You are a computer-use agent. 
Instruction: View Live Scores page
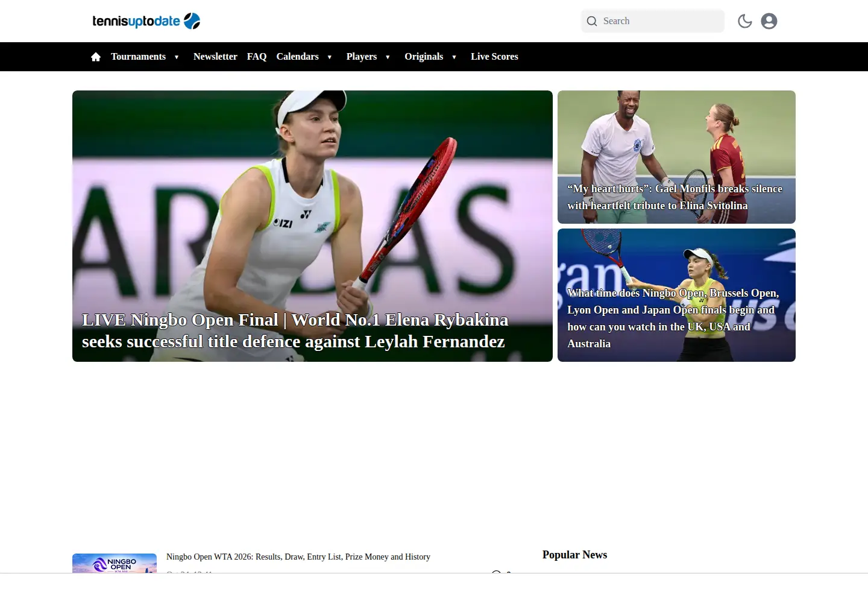pos(494,57)
